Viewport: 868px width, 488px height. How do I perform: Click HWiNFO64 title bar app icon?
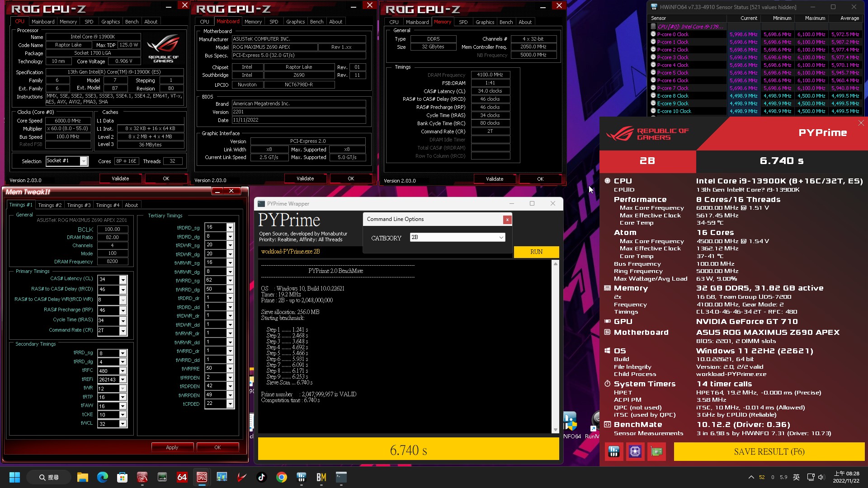(654, 7)
